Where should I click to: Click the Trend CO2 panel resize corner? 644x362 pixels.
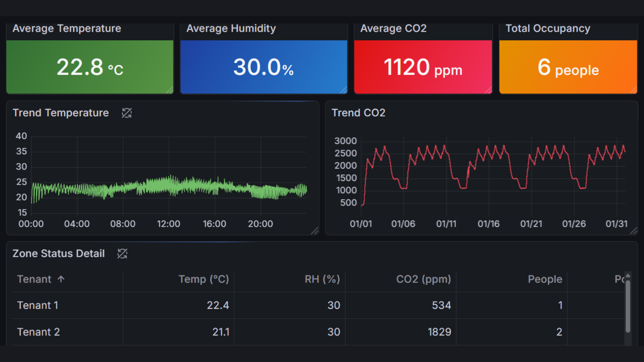click(634, 231)
